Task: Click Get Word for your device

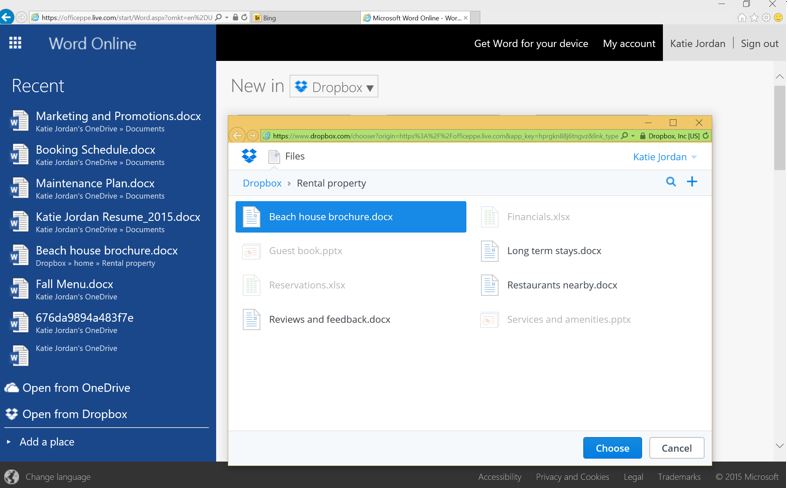Action: (x=531, y=43)
